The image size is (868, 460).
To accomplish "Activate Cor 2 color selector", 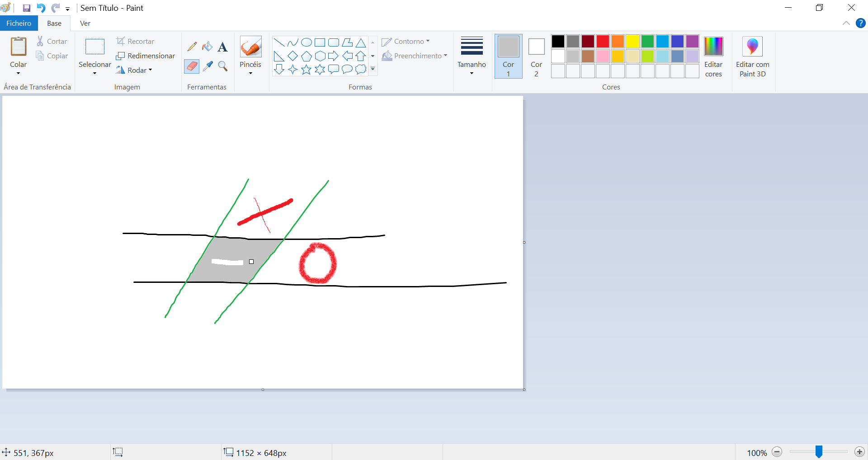I will coord(536,56).
